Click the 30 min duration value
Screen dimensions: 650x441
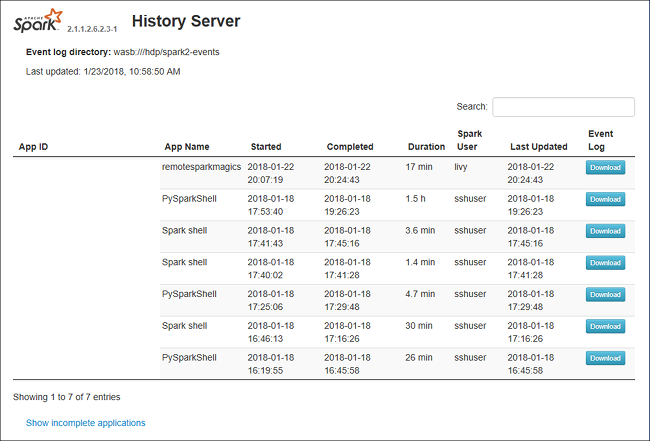[419, 326]
